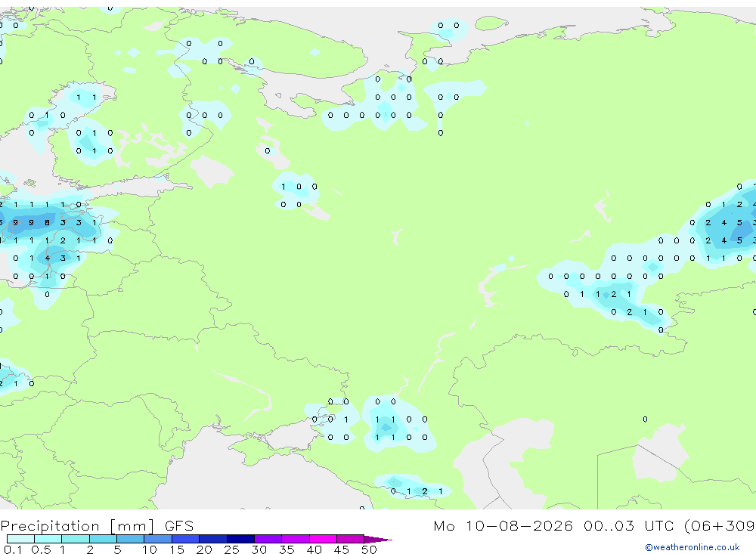Click the weatheronline.co.uk copyright link
756x554 pixels.
pyautogui.click(x=692, y=546)
